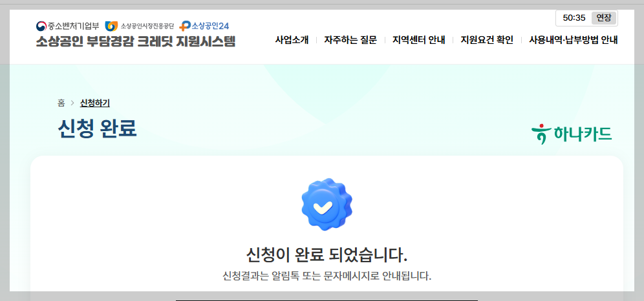Click the 신청결과는 알림톡 또는 문자메시지로 안내됩니다. text
Screen dimensions: 644x301
click(327, 276)
